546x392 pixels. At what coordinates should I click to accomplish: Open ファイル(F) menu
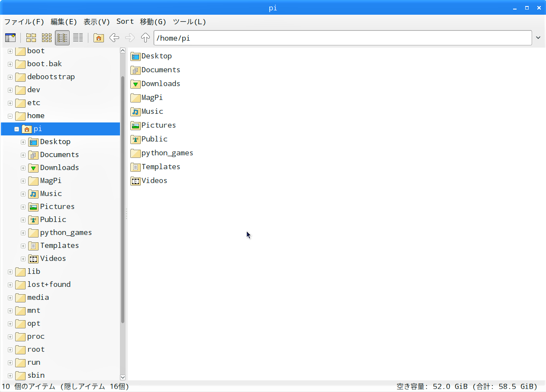coord(24,22)
